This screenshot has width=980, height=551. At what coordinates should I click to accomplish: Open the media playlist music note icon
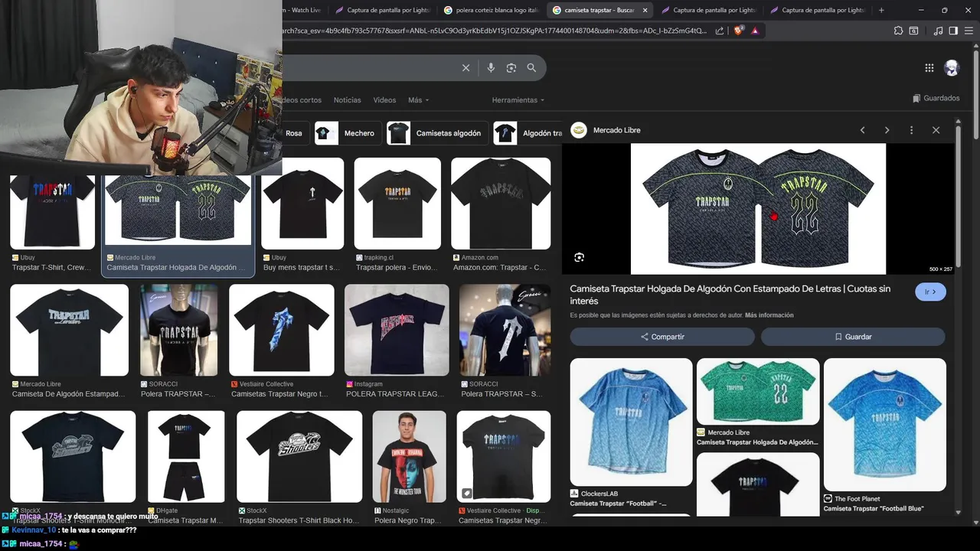938,31
